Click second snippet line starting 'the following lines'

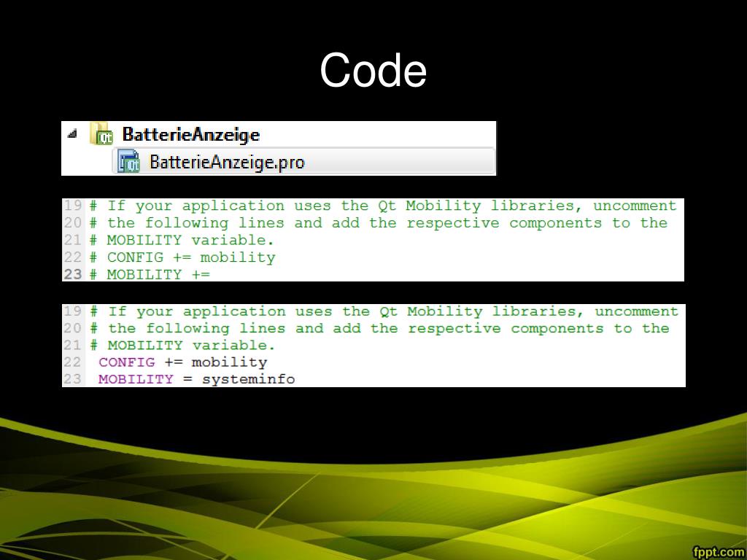[379, 329]
